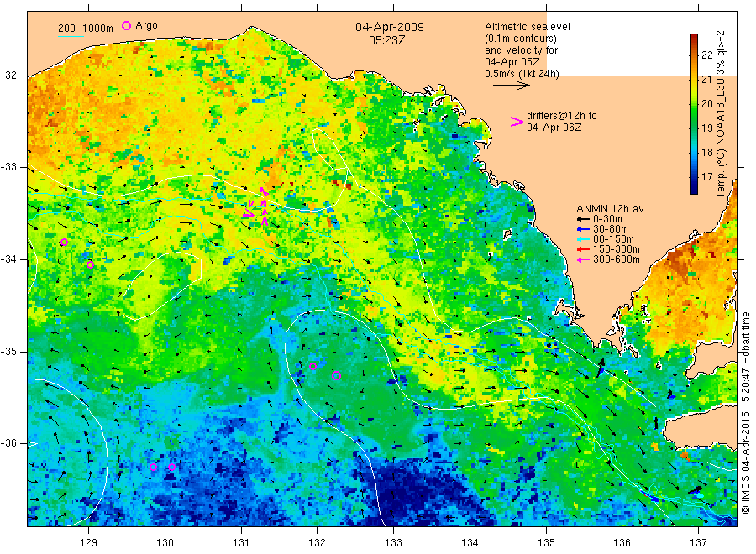Select the '04-Apr-2009' date title
The width and height of the screenshot is (756, 554).
(x=390, y=27)
